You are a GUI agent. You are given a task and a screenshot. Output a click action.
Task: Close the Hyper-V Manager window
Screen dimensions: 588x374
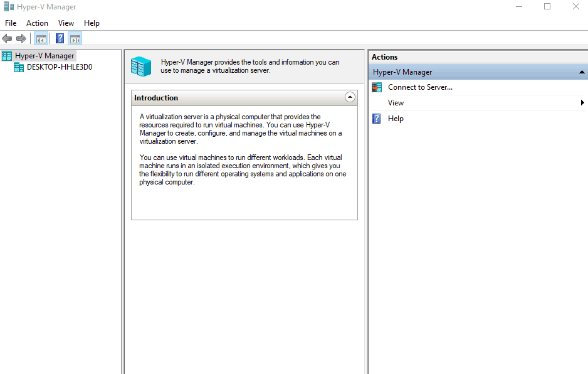576,6
